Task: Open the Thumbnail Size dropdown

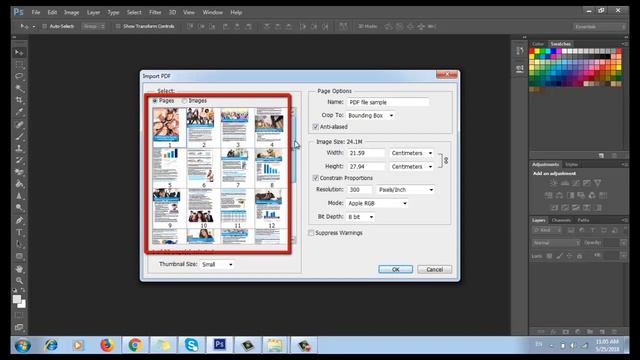Action: coord(217,264)
